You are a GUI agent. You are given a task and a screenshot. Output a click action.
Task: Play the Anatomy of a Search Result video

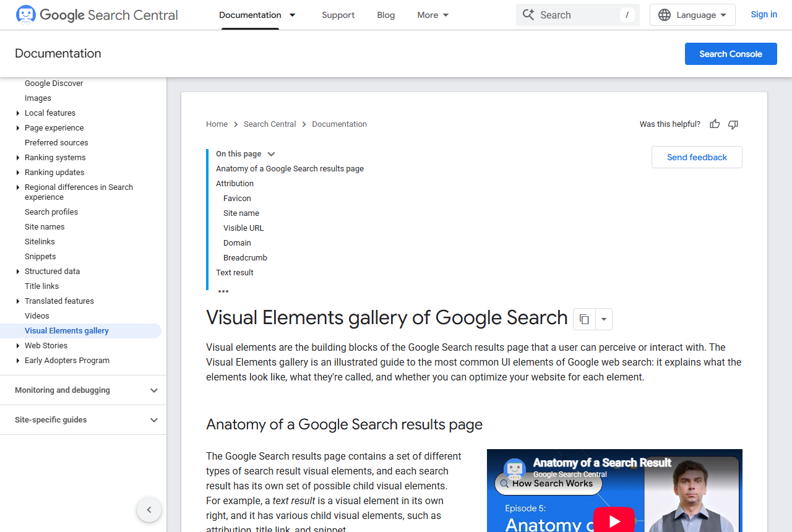point(614,521)
